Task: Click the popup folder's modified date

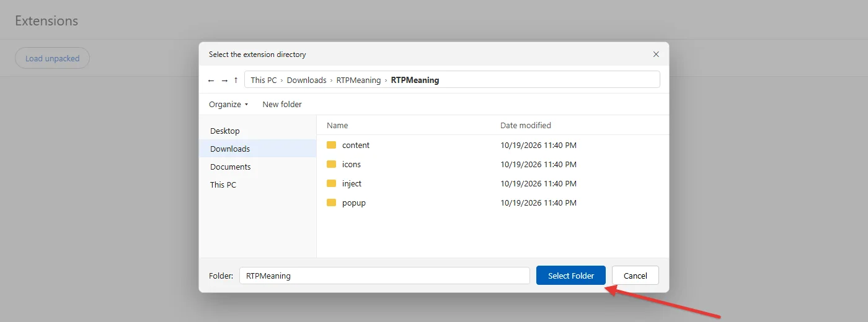Action: tap(539, 202)
